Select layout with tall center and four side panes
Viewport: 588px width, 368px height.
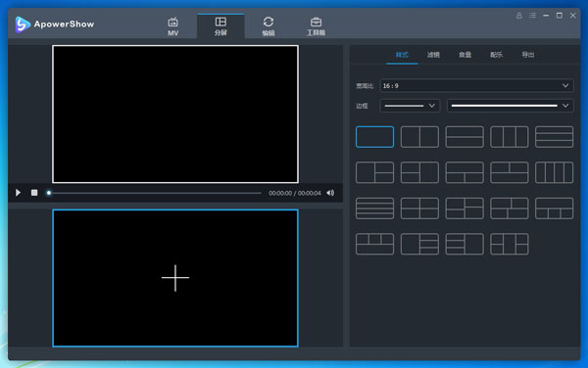coord(510,244)
